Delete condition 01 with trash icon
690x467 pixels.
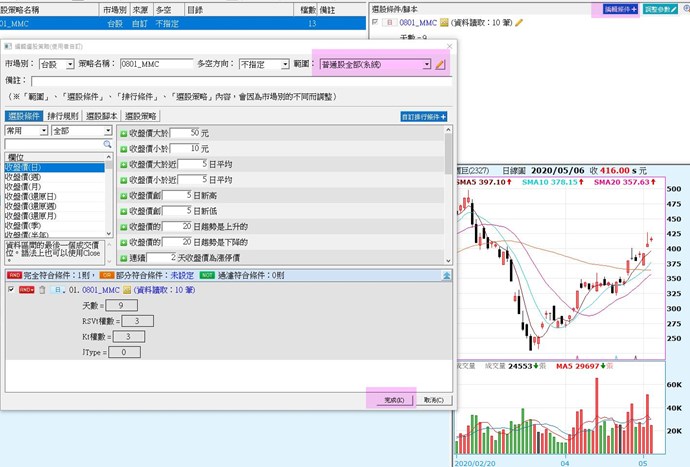pyautogui.click(x=42, y=290)
